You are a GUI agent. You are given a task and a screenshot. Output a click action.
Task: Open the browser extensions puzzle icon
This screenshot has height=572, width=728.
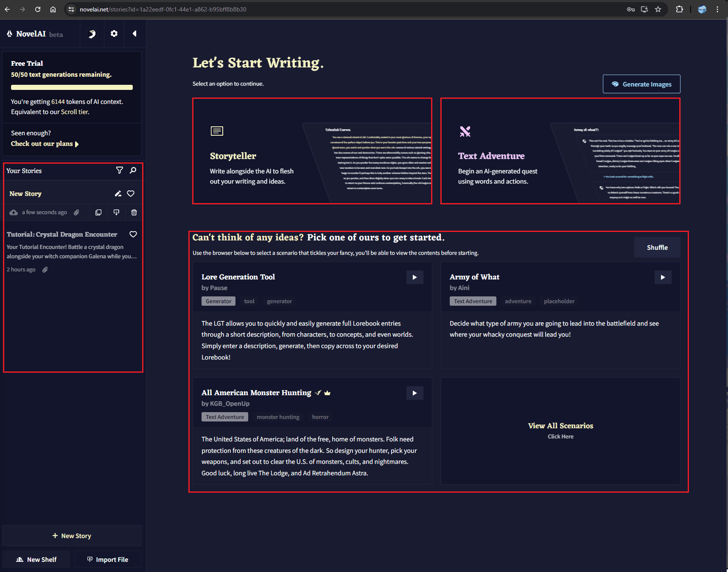point(679,9)
